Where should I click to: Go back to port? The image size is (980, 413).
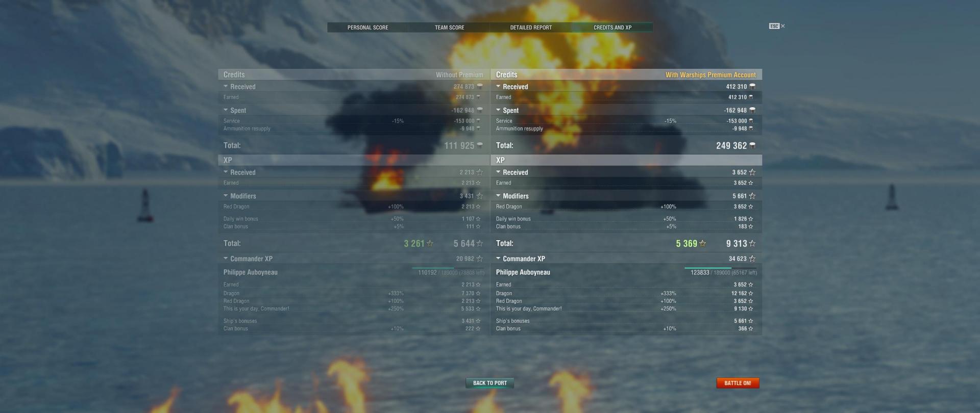(490, 383)
